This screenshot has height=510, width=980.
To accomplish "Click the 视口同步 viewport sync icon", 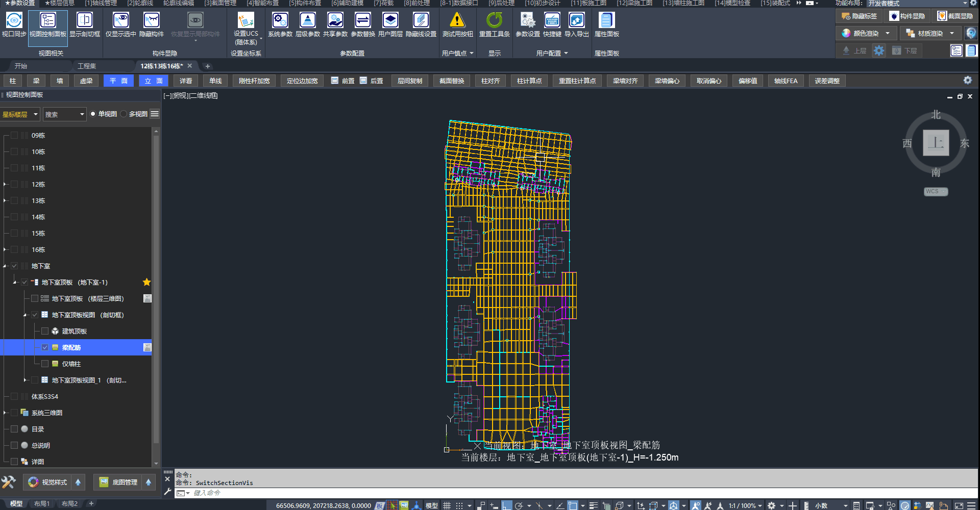I will 14,20.
